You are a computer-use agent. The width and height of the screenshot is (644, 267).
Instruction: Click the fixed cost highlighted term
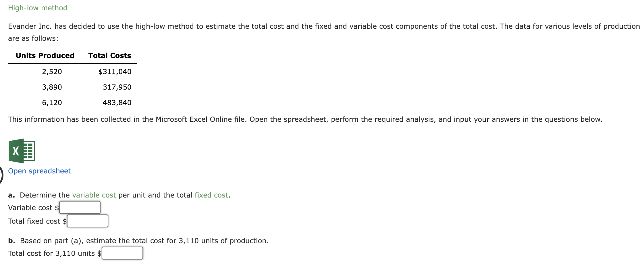[x=211, y=195]
